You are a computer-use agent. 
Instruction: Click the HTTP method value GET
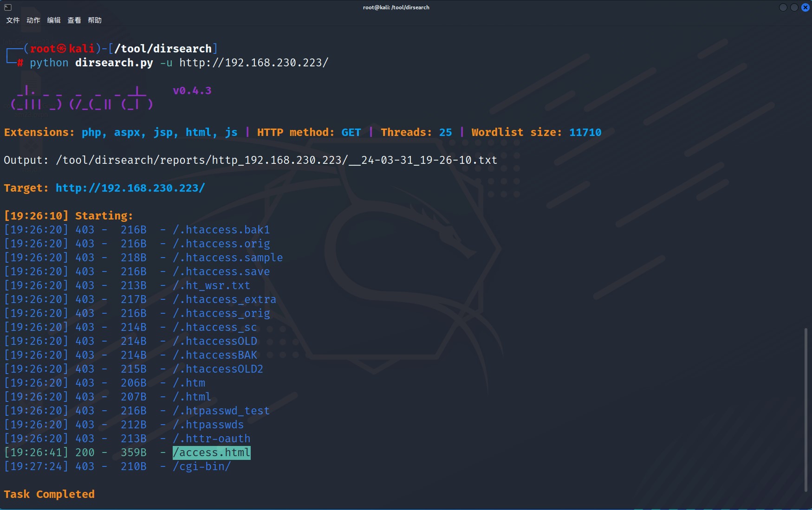pyautogui.click(x=351, y=132)
